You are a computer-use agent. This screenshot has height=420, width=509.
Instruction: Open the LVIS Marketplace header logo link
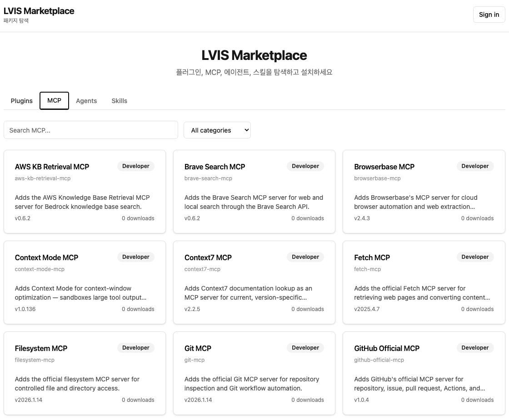click(39, 11)
